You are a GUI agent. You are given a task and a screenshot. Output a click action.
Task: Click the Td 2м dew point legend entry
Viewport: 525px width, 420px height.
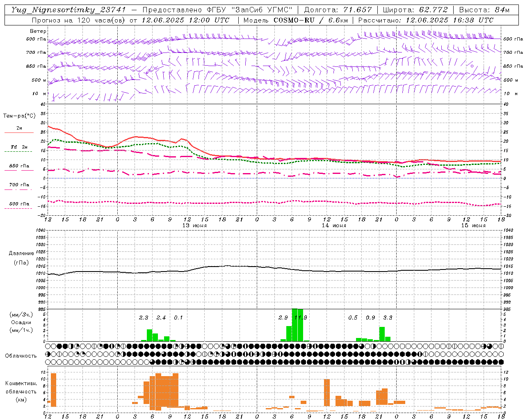tap(19, 147)
